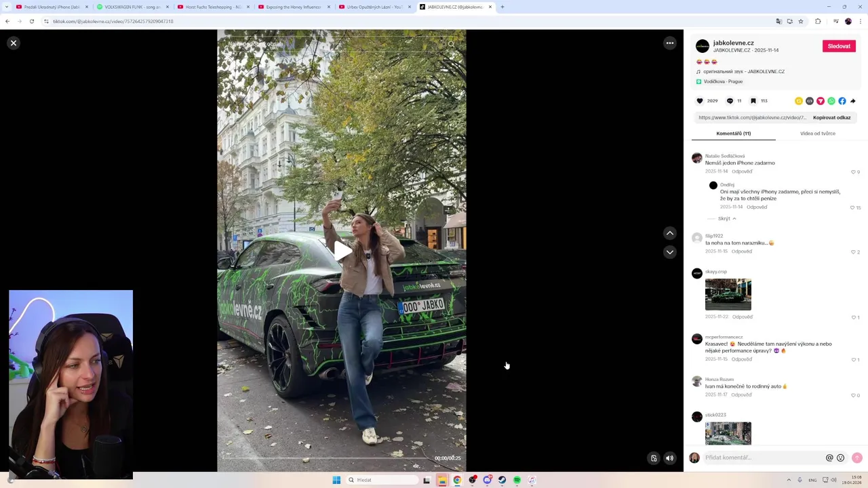Click the yellow repost icon
The height and width of the screenshot is (488, 868).
799,101
